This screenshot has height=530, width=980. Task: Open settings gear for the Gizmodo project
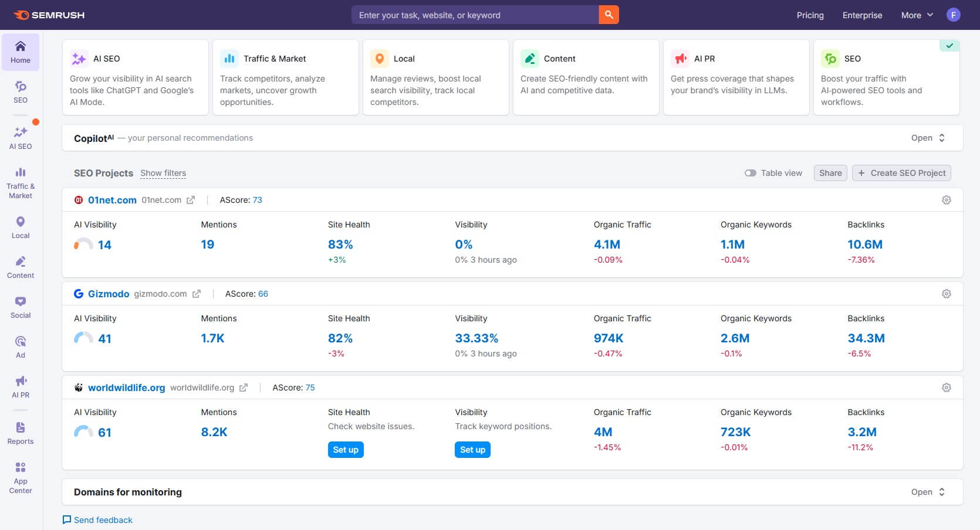click(946, 293)
